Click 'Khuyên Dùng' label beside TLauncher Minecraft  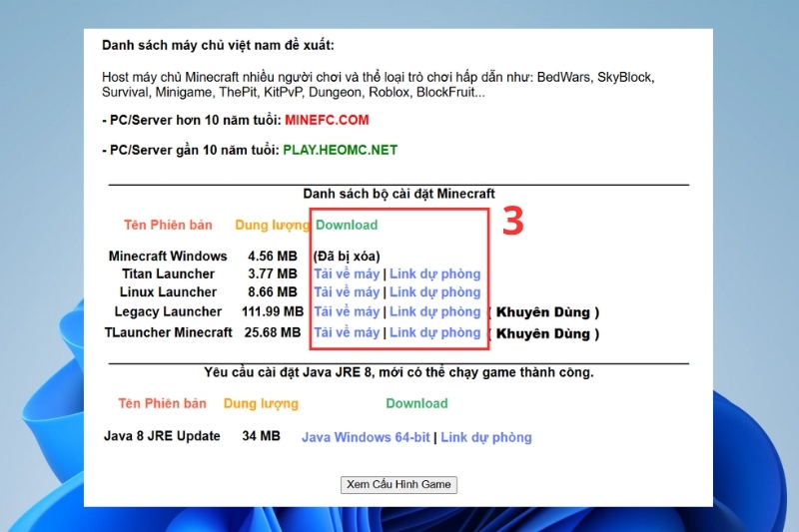pyautogui.click(x=543, y=334)
